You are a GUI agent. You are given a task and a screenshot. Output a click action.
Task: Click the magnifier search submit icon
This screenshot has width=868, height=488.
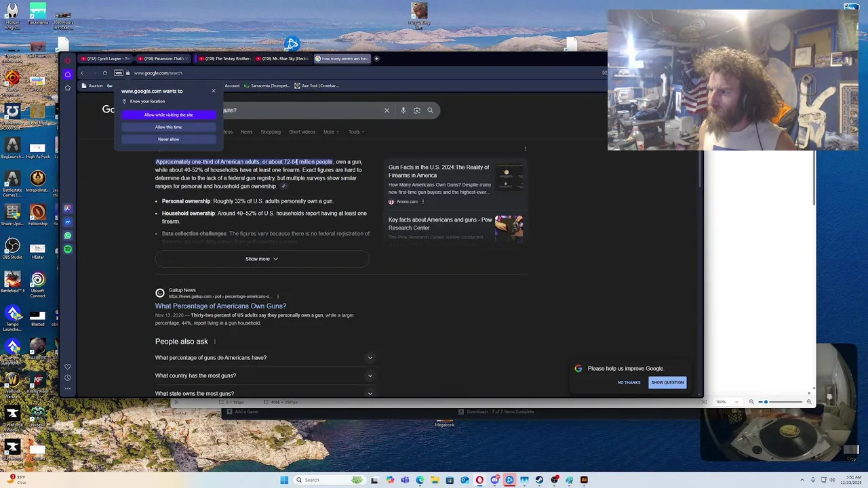pyautogui.click(x=430, y=110)
